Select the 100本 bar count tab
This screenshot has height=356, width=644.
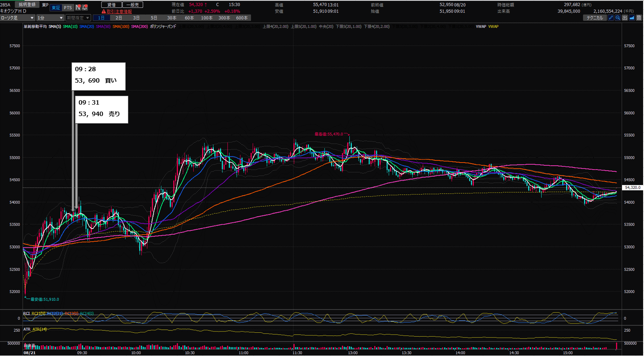tap(206, 18)
